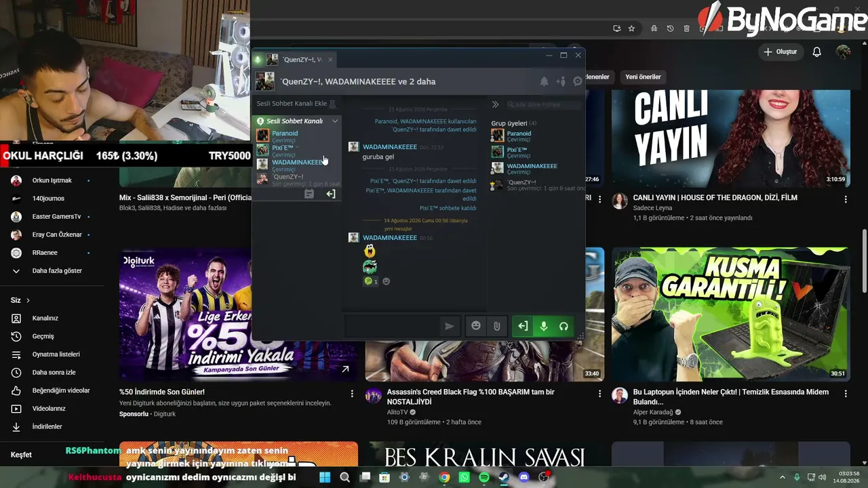Screen dimensions: 868x488
Task: Open WhatsApp from the taskbar
Action: click(464, 477)
